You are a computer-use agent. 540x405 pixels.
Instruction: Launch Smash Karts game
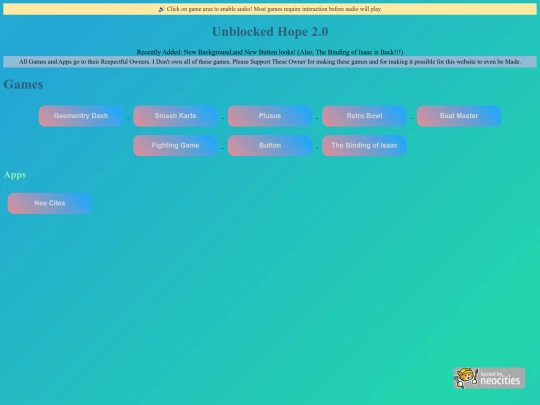175,116
